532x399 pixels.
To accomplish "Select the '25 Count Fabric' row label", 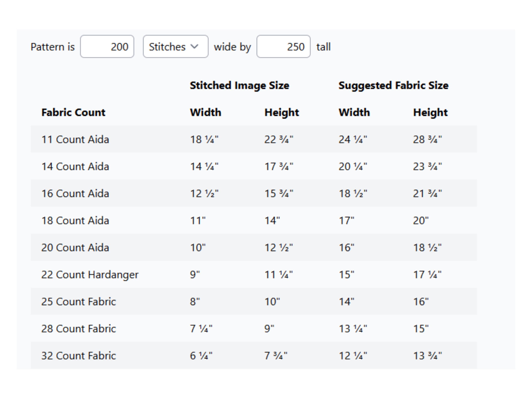I will pos(78,302).
